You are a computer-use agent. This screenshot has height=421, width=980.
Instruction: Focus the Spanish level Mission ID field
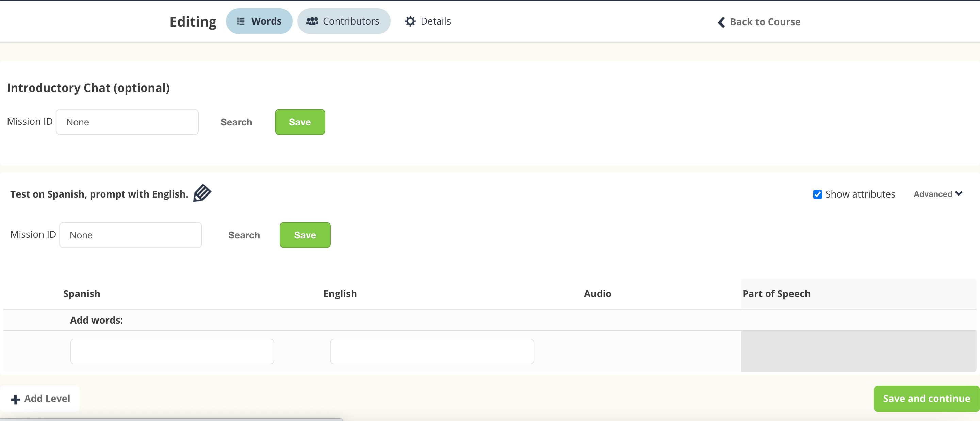pos(130,235)
